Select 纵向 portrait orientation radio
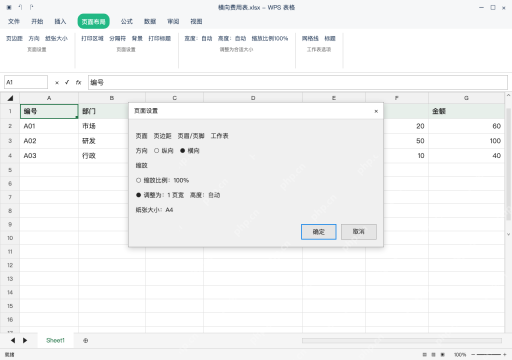The height and width of the screenshot is (360, 512). [x=156, y=151]
